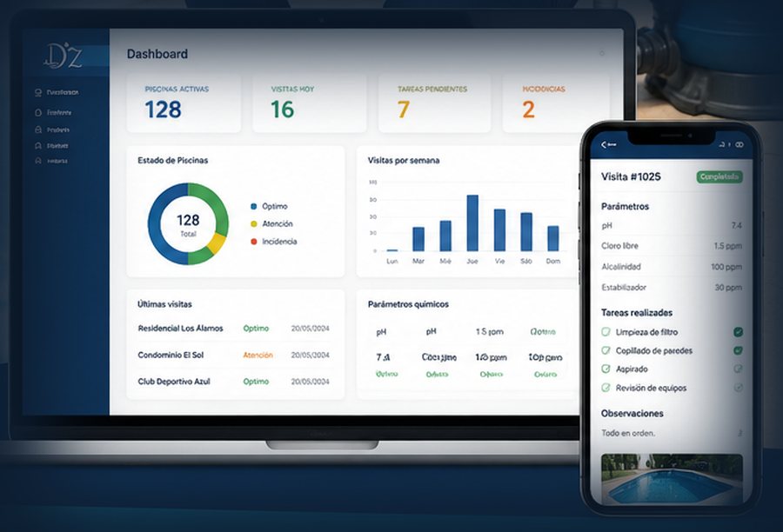The height and width of the screenshot is (532, 783).
Task: Click the blue Optimo legend dot
Action: tap(254, 206)
